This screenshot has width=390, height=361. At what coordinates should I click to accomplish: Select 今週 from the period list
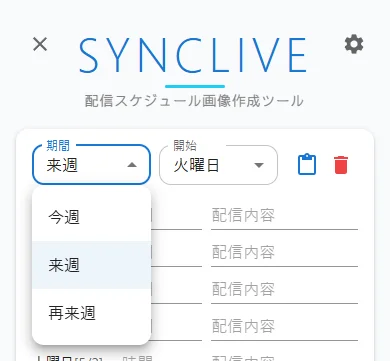click(91, 217)
